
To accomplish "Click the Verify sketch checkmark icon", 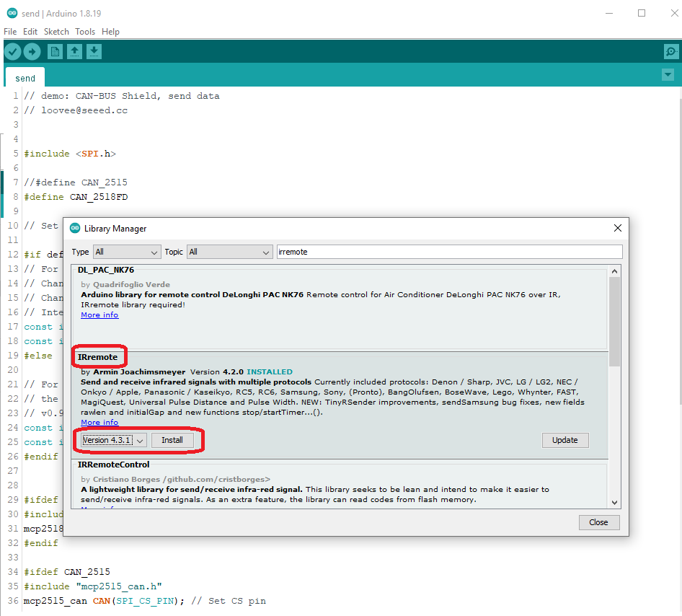I will tap(13, 52).
